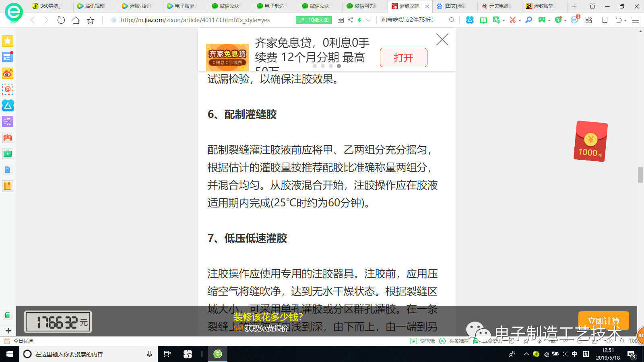This screenshot has width=644, height=362.
Task: Reload the page with the refresh icon
Action: click(61, 20)
